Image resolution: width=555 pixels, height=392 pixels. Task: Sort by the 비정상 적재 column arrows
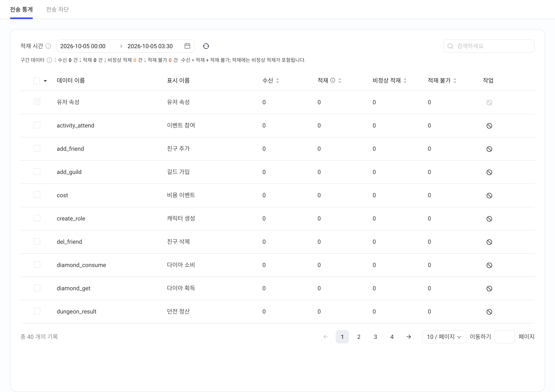405,81
